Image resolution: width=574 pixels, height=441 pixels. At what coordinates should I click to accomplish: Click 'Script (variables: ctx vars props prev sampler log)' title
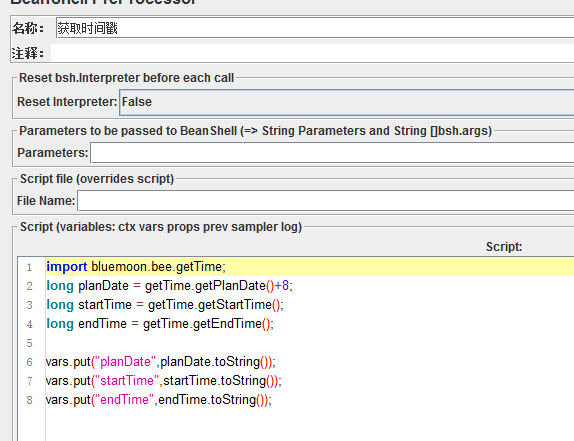161,227
